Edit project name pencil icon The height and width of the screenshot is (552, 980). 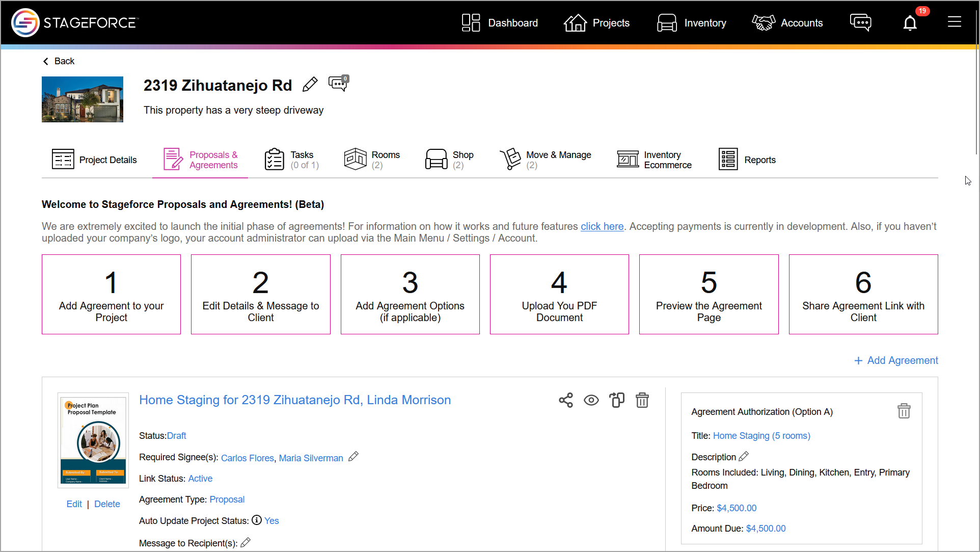pyautogui.click(x=310, y=85)
